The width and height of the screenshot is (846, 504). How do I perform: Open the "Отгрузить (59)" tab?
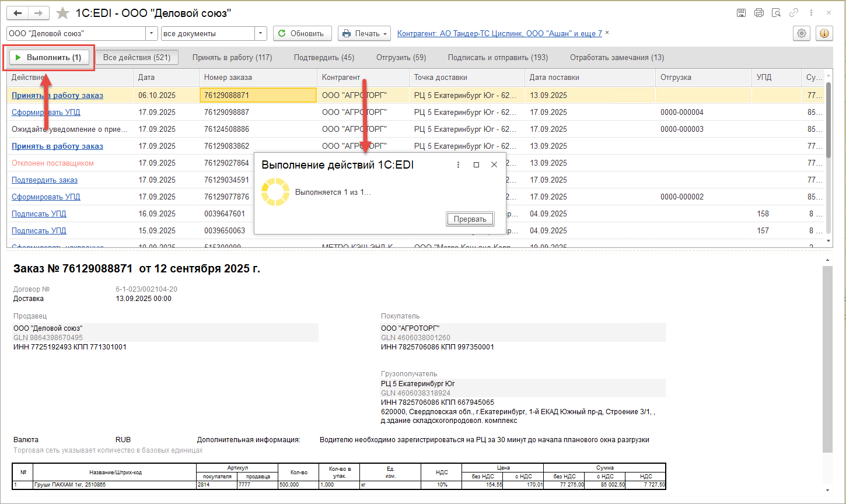[401, 58]
